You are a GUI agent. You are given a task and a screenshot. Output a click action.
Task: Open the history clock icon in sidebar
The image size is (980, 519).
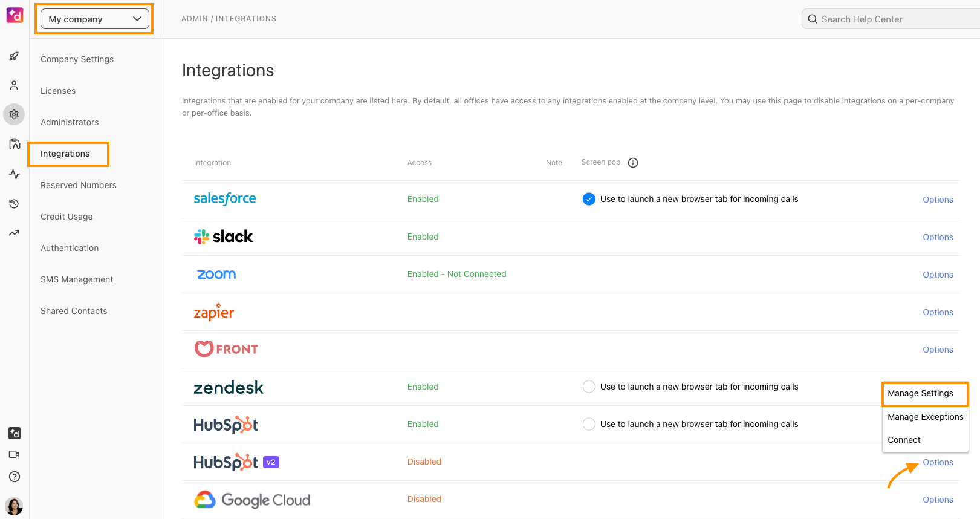(14, 204)
